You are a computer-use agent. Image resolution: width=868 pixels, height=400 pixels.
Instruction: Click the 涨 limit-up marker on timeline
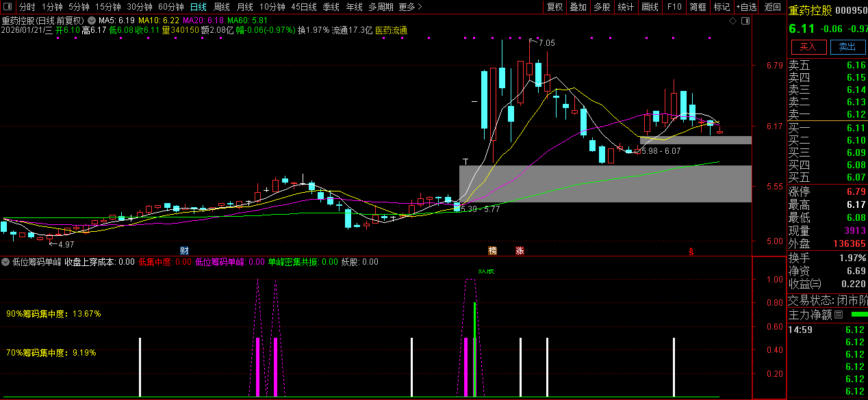(520, 250)
